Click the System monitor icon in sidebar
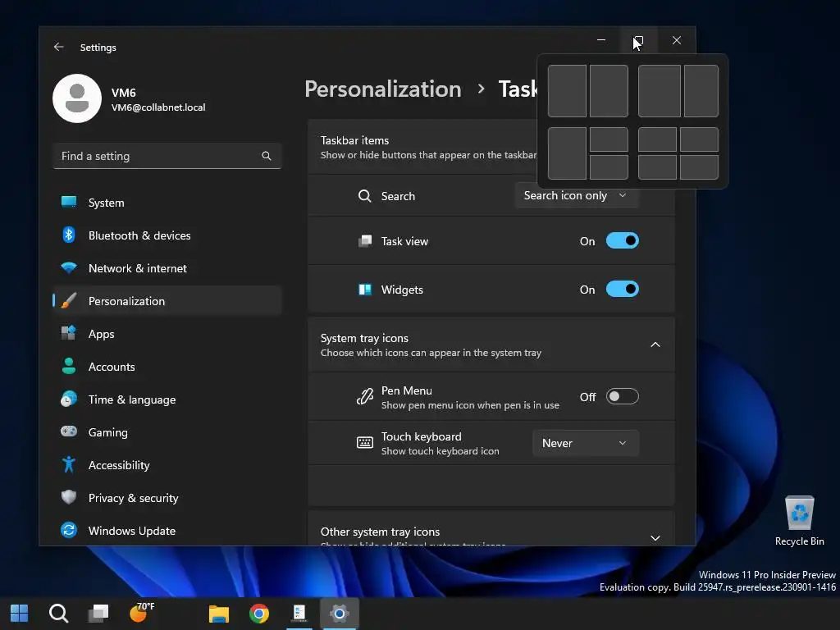The height and width of the screenshot is (630, 840). (69, 202)
